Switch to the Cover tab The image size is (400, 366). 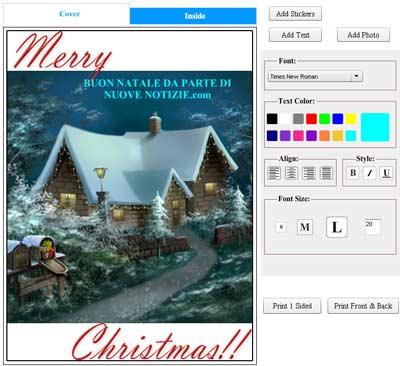pos(69,14)
